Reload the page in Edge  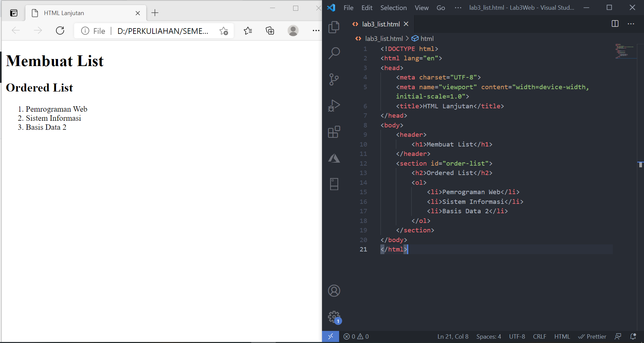(60, 31)
